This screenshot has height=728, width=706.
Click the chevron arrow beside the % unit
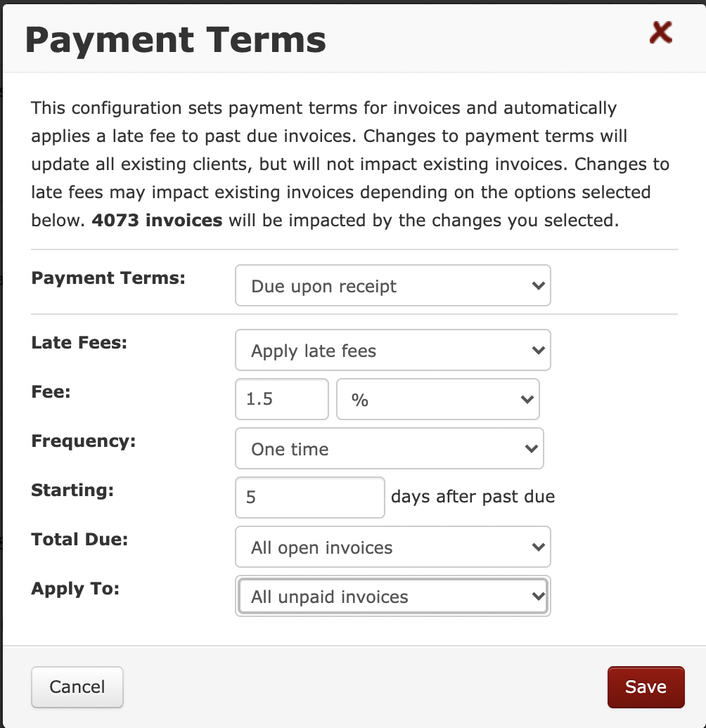[527, 399]
